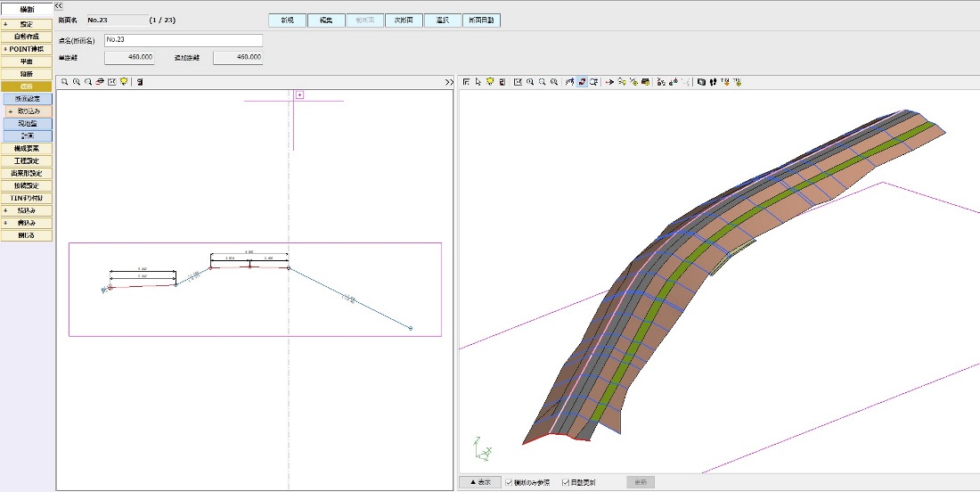Viewport: 980px width, 492px height.
Task: Activate zoom window tool in 3D toolbar
Action: click(554, 82)
